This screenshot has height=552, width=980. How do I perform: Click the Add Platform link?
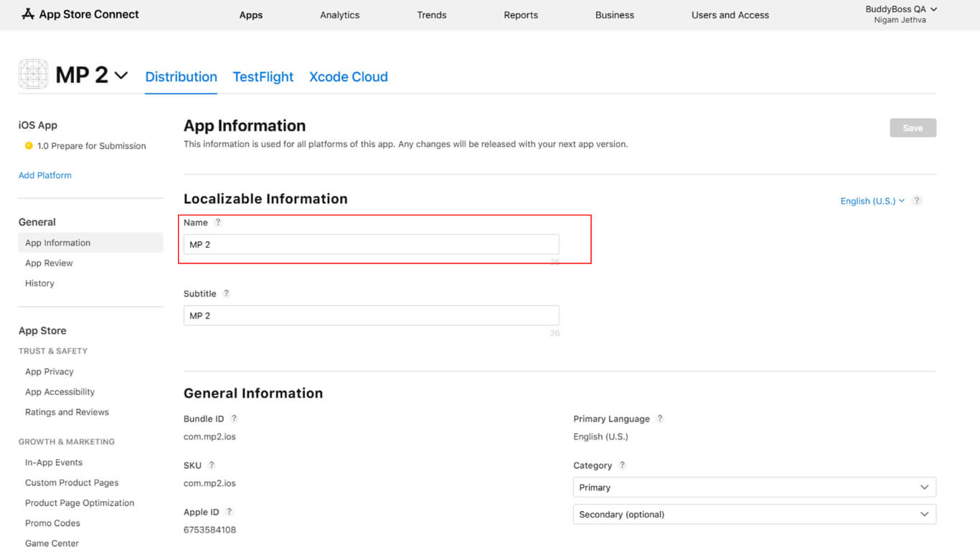[45, 175]
